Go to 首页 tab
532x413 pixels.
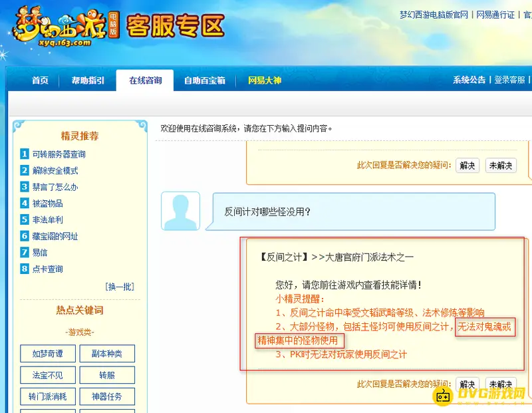click(40, 80)
